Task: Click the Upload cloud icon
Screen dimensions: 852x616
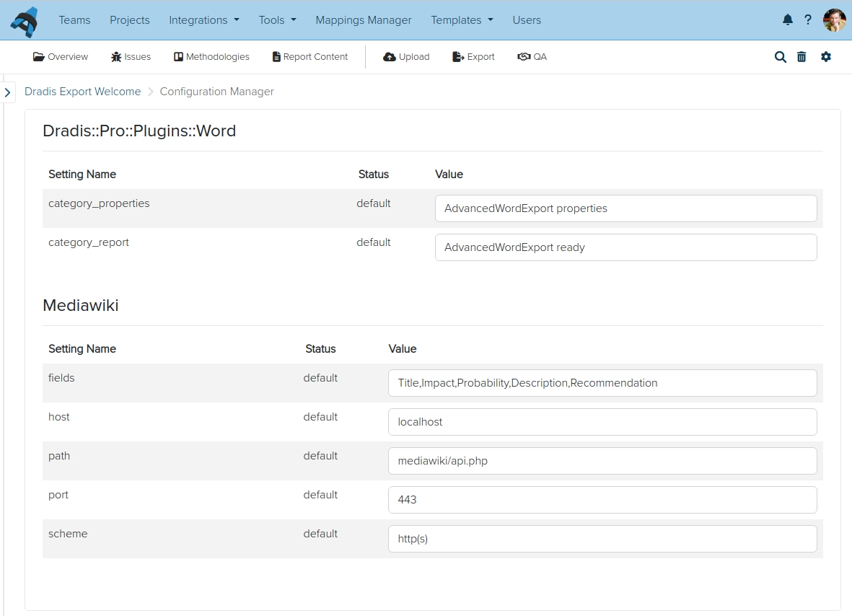Action: point(390,56)
